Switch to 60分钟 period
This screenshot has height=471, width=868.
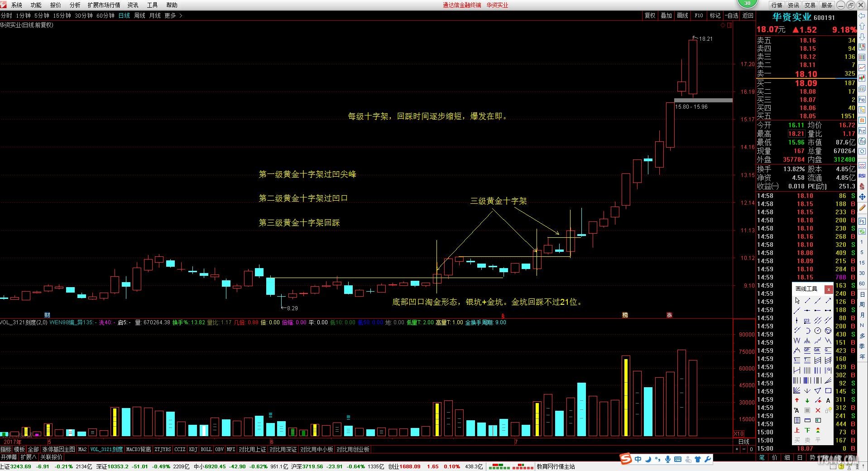coord(106,15)
